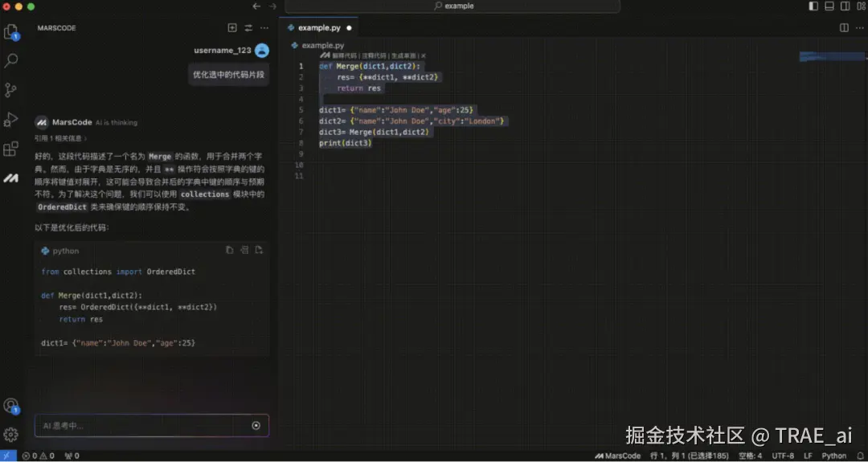Viewport: 868px width, 462px height.
Task: Open the Explorer view in activity bar
Action: click(11, 31)
